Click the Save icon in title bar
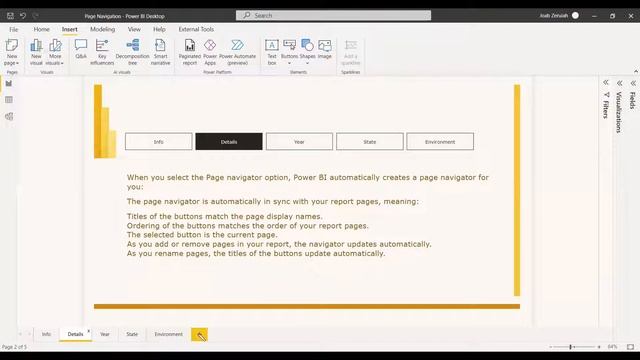This screenshot has height=360, width=640. pyautogui.click(x=10, y=16)
